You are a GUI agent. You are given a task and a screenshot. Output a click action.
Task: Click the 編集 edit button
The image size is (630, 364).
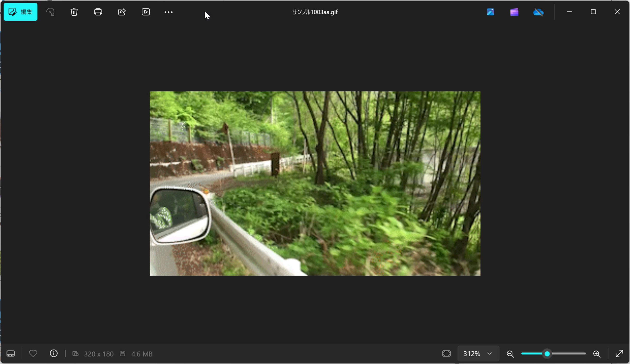[x=20, y=12]
